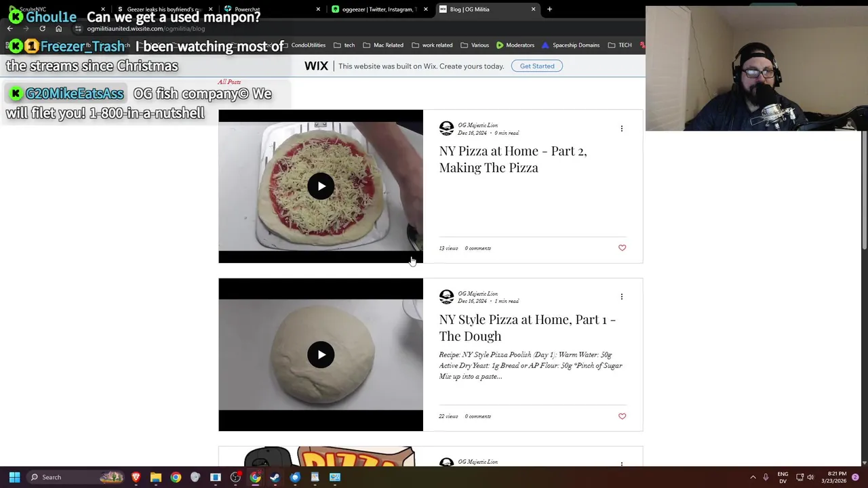Grab the page vertical scrollbar
Viewport: 868px width, 488px height.
tap(864, 190)
